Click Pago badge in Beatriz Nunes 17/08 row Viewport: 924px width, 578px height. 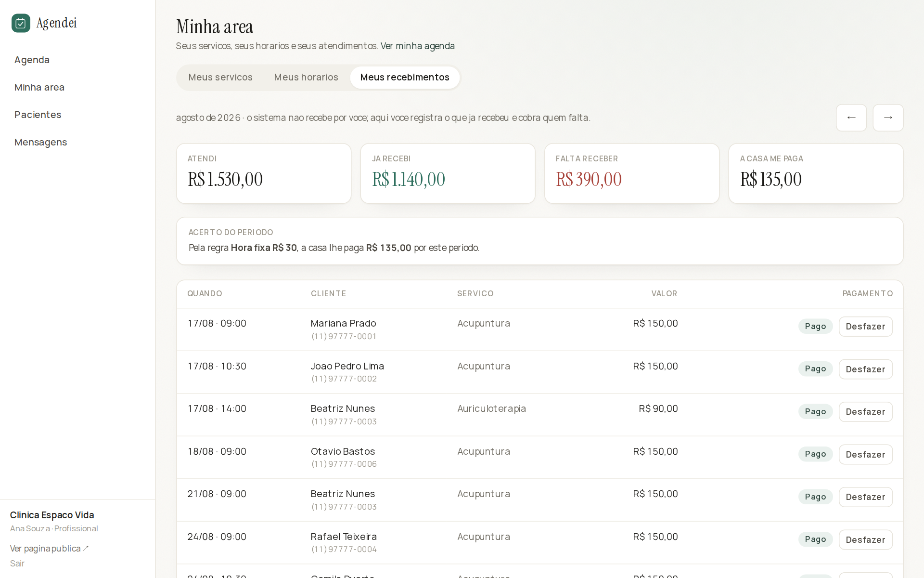(815, 411)
